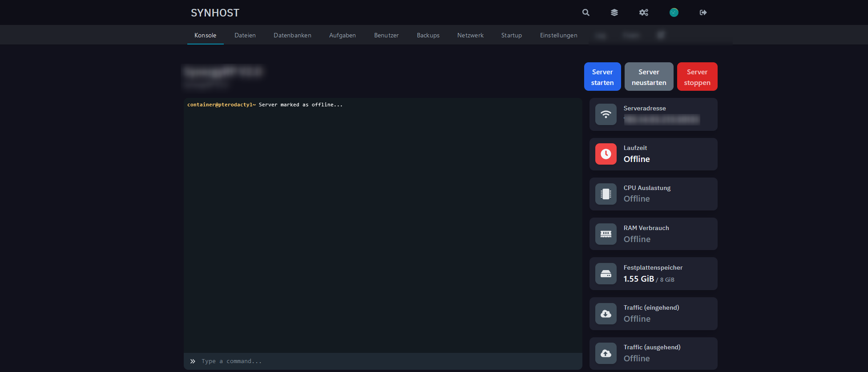
Task: Click the 'Server marked as offline...' console line
Action: click(301, 105)
